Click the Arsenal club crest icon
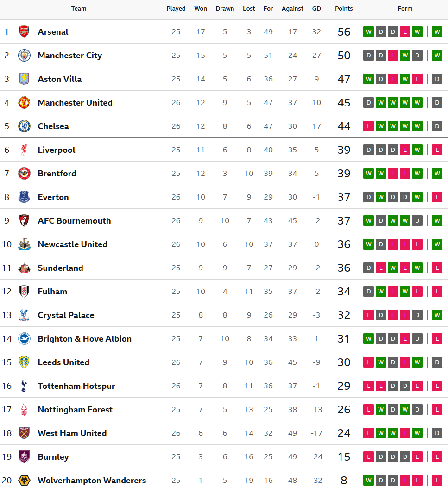 click(24, 32)
